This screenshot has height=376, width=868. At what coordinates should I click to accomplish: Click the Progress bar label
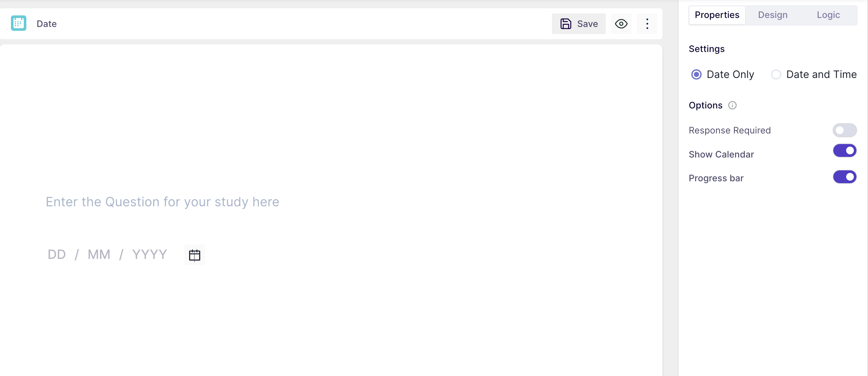pyautogui.click(x=716, y=178)
